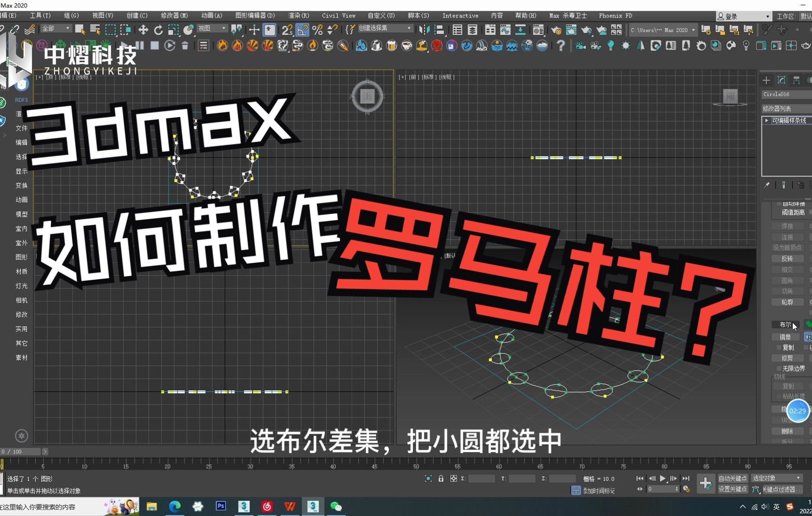This screenshot has width=812, height=516.
Task: Open '创建选择集' named selection dropdown
Action: coord(385,28)
